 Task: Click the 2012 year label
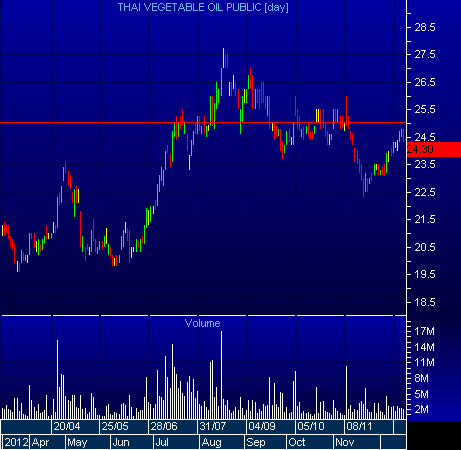click(16, 442)
